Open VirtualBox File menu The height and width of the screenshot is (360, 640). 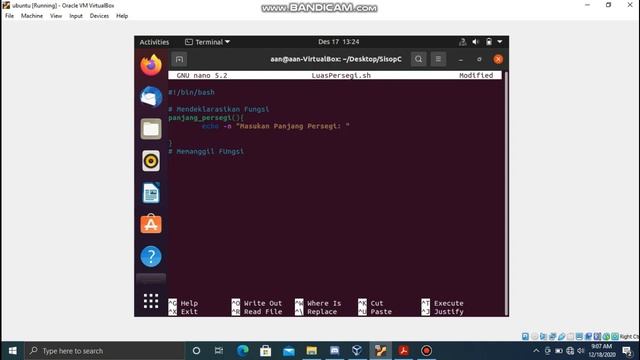click(x=9, y=16)
